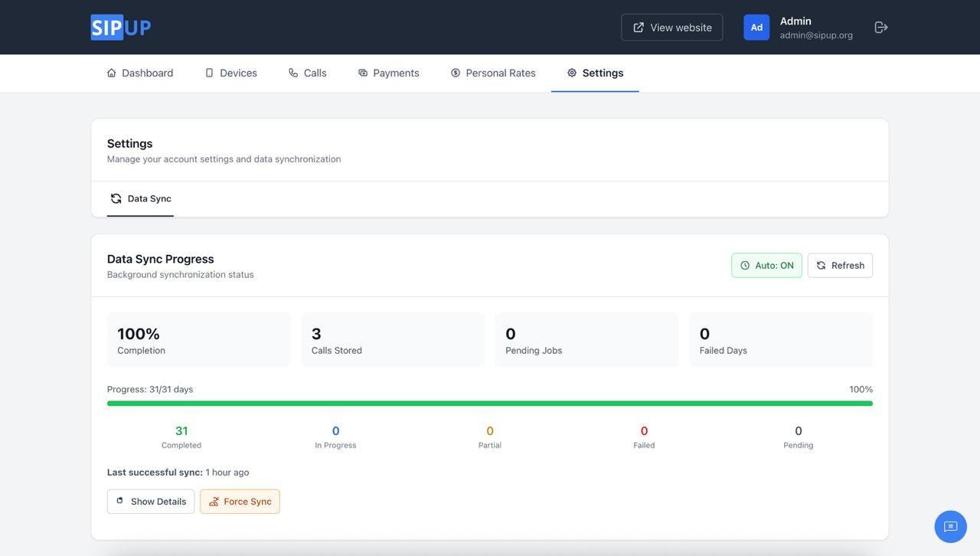Image resolution: width=980 pixels, height=556 pixels.
Task: Click the Failed Days stat card
Action: click(780, 340)
